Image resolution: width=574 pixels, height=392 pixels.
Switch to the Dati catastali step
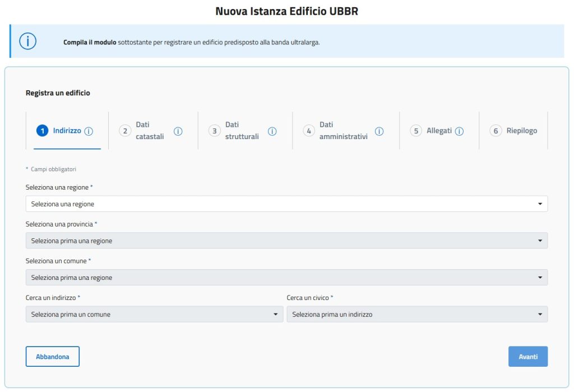point(149,131)
